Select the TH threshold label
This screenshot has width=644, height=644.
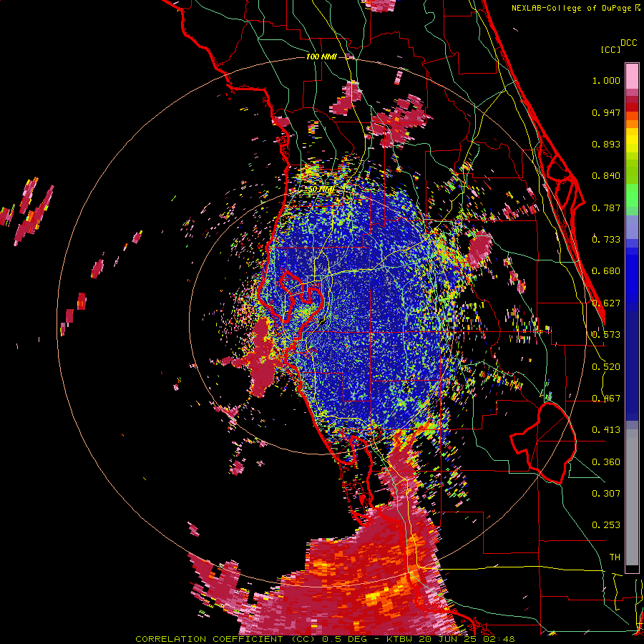pyautogui.click(x=615, y=557)
